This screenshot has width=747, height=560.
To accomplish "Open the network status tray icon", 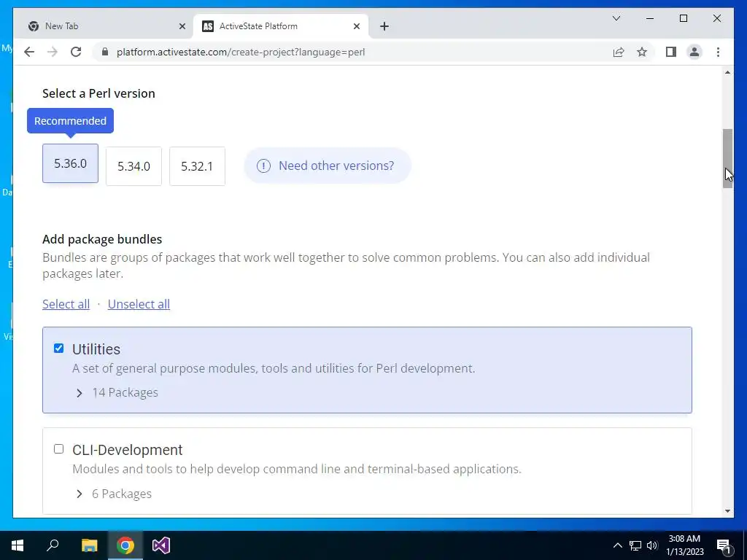I will (x=635, y=545).
